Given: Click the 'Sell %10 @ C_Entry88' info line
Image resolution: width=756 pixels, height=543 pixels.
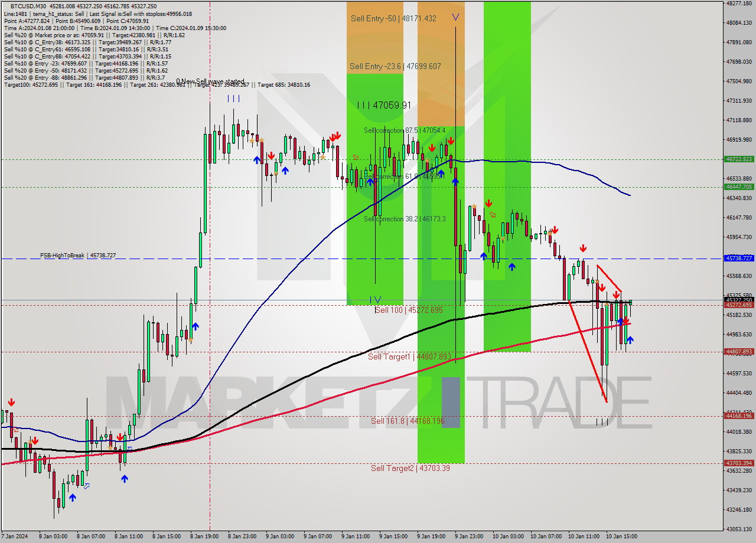Looking at the screenshot, I should [87, 57].
